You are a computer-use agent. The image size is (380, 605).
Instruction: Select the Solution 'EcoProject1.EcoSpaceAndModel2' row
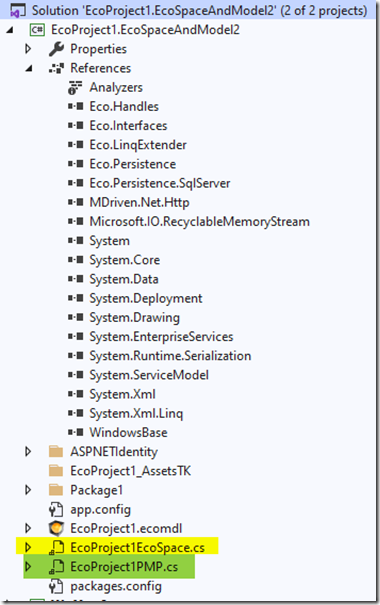click(x=189, y=10)
